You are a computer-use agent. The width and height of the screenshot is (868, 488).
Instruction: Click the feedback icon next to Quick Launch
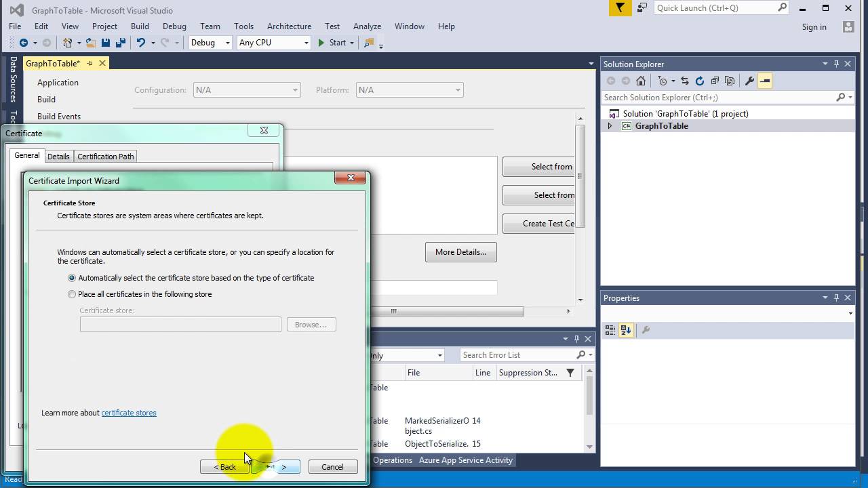[x=642, y=8]
